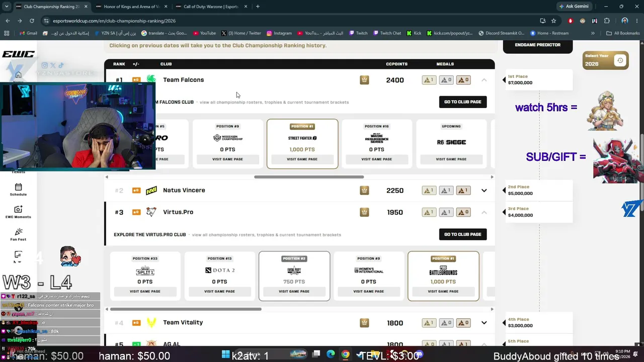This screenshot has width=644, height=362.
Task: Collapse the Virtus.Pro row
Action: 484,212
